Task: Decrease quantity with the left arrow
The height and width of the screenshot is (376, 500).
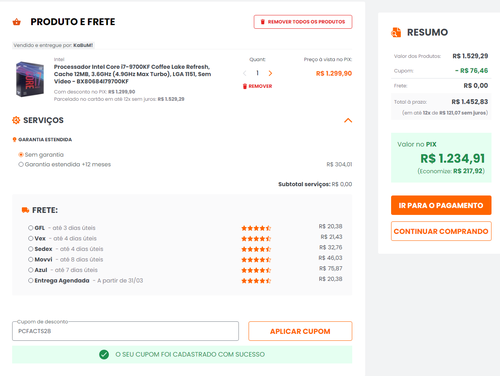Action: pos(245,73)
